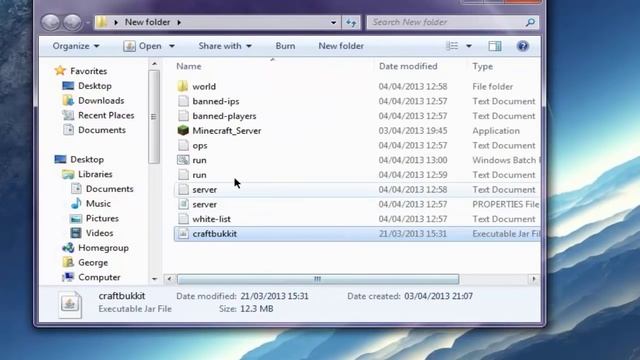The width and height of the screenshot is (640, 360).
Task: Click the Favorites star icon
Action: (60, 71)
